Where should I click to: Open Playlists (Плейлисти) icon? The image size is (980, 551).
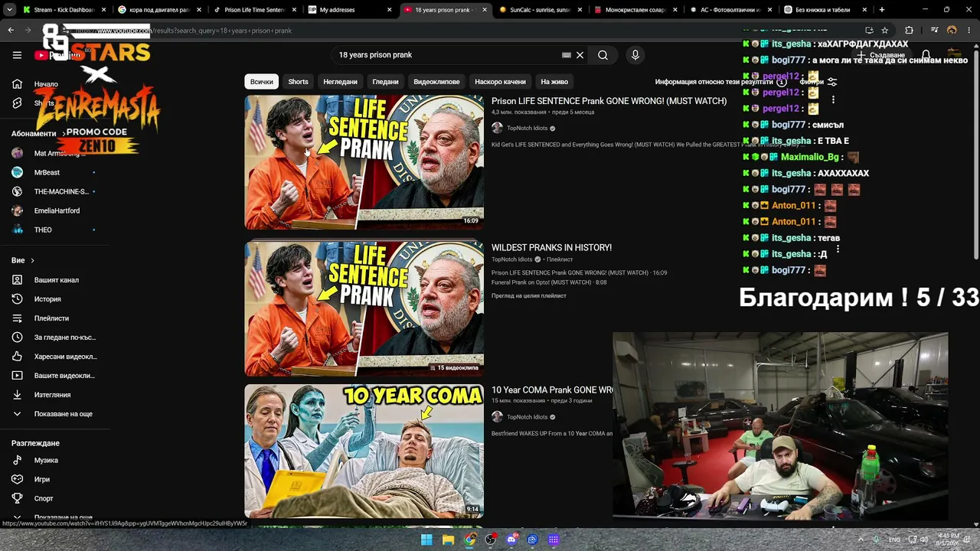pos(17,318)
